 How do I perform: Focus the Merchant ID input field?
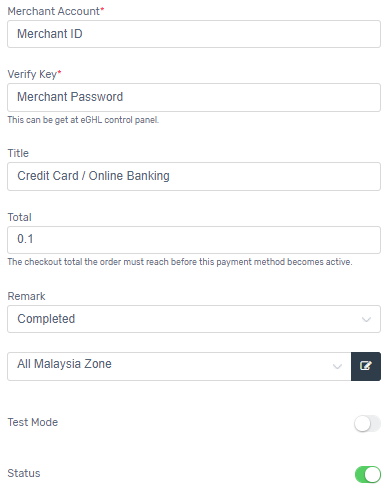[194, 34]
